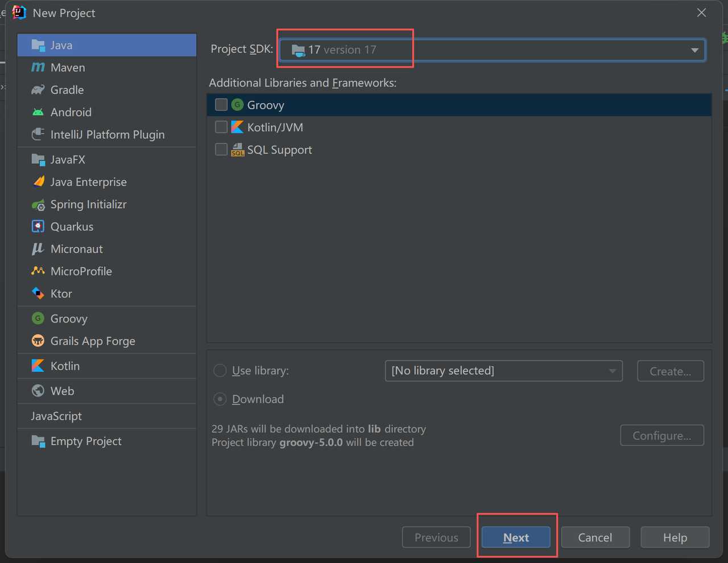Click the Micronaut label in sidebar
Image resolution: width=728 pixels, height=563 pixels.
77,249
